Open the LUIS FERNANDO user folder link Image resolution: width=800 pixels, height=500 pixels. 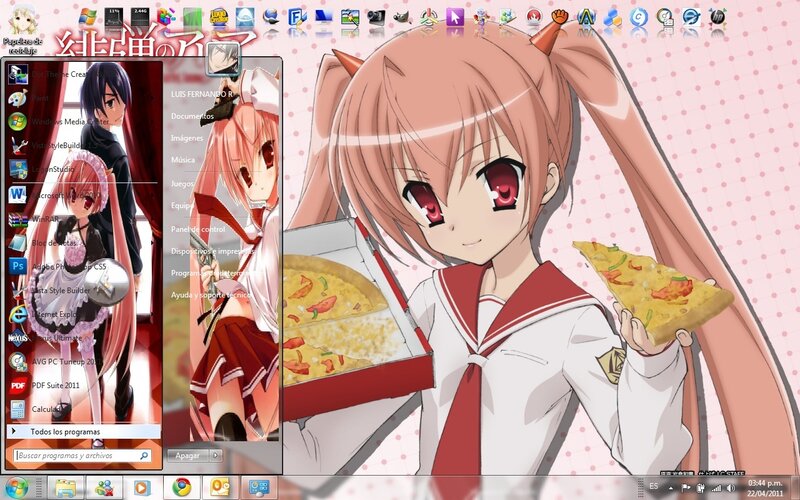tap(202, 94)
